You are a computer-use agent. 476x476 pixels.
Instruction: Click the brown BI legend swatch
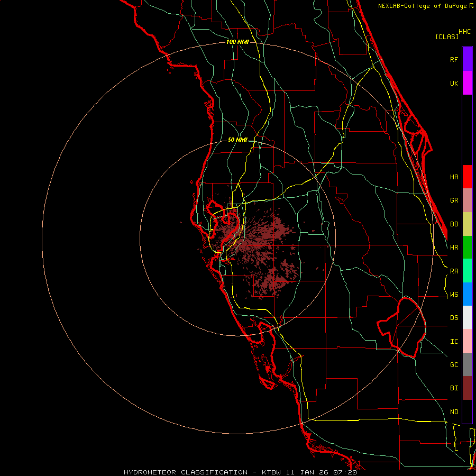point(467,388)
